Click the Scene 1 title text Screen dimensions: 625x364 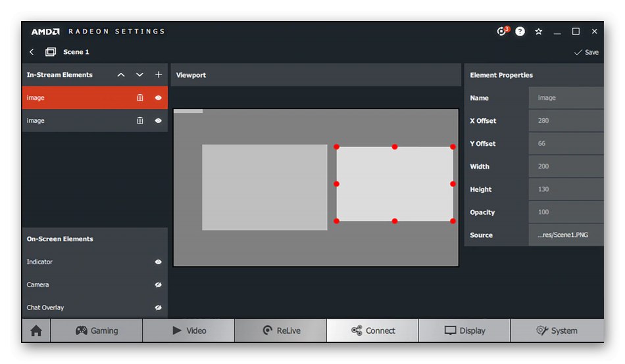[x=76, y=52]
